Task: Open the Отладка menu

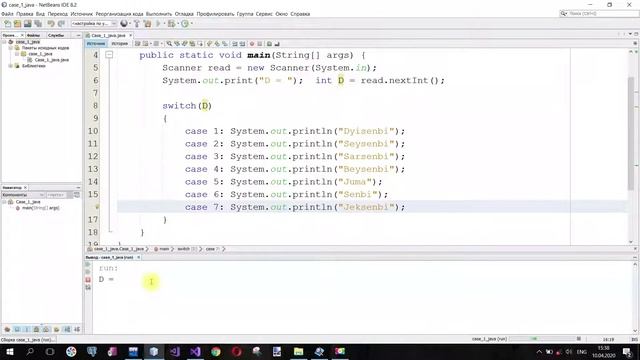Action: (184, 14)
